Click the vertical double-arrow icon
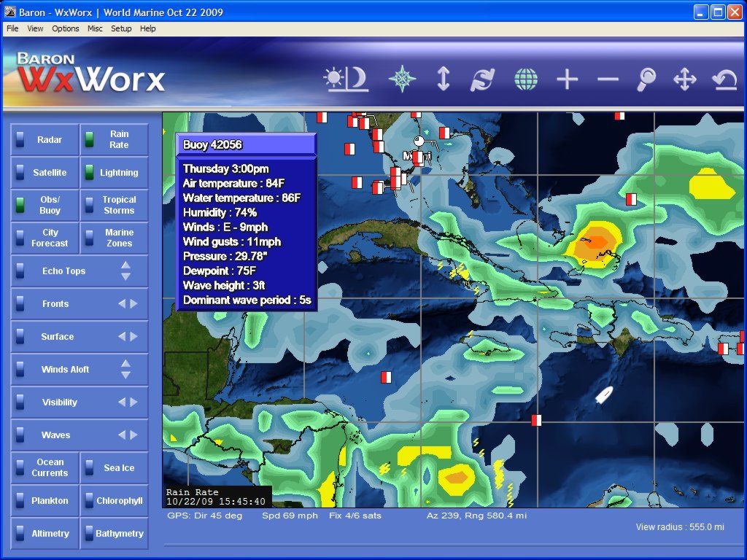This screenshot has width=747, height=560. click(x=443, y=79)
